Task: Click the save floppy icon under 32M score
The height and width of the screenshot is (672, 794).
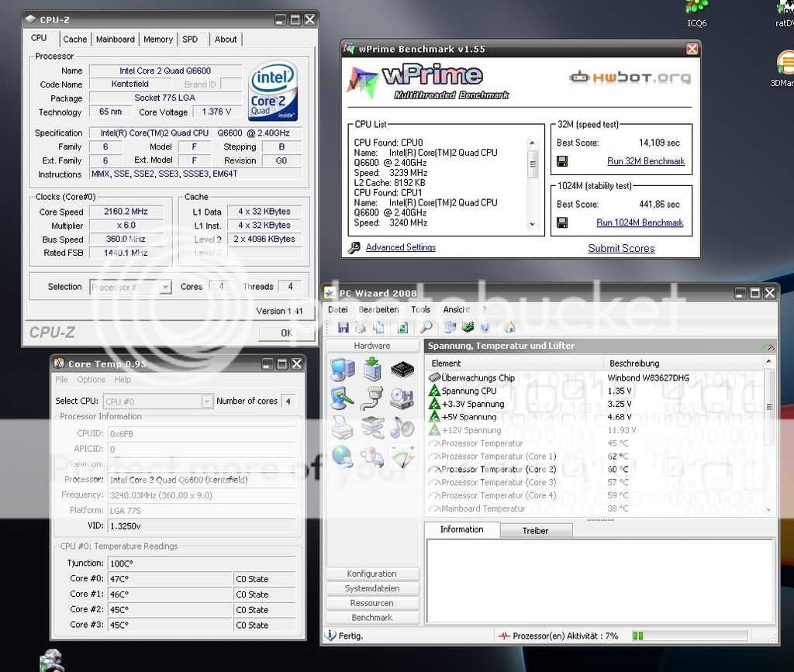Action: (x=562, y=161)
